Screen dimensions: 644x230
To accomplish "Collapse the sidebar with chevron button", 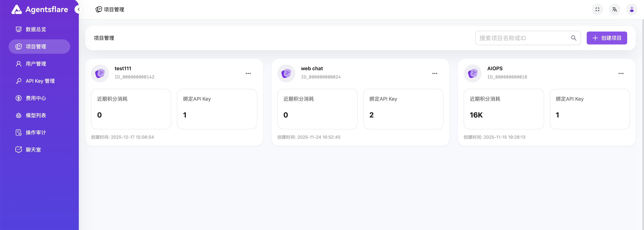I will 78,9.
